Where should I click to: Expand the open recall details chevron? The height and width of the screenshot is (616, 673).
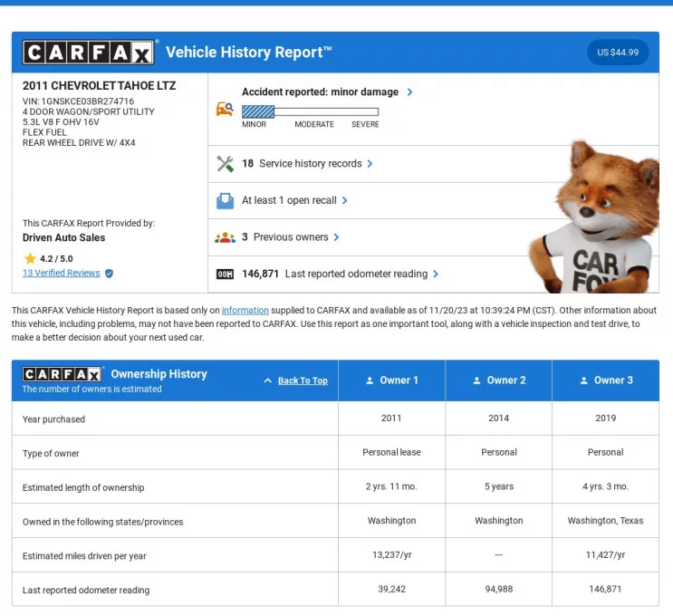pos(345,200)
